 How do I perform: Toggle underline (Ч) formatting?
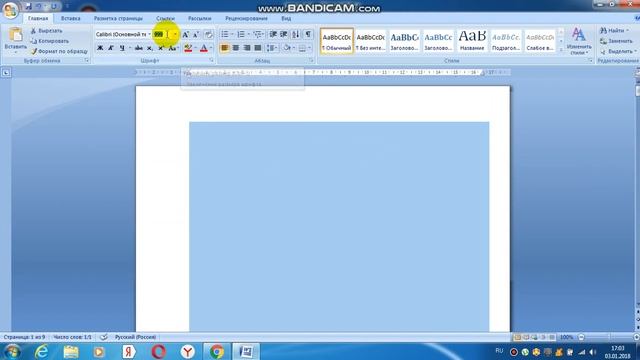(122, 48)
